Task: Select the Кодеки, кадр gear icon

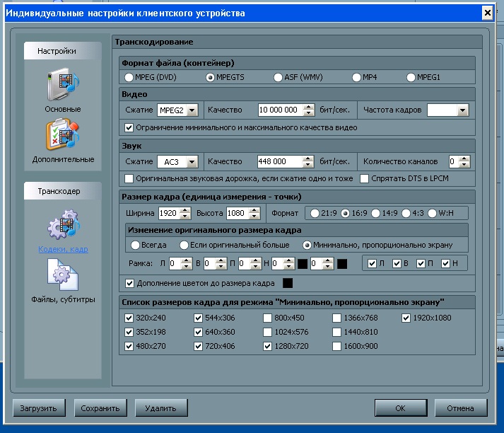Action: pyautogui.click(x=63, y=226)
